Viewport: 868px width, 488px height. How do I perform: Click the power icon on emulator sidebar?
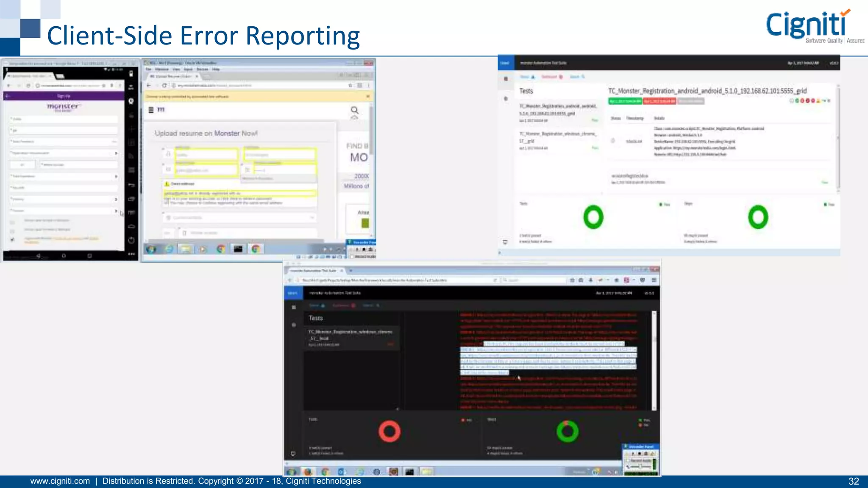click(x=131, y=240)
